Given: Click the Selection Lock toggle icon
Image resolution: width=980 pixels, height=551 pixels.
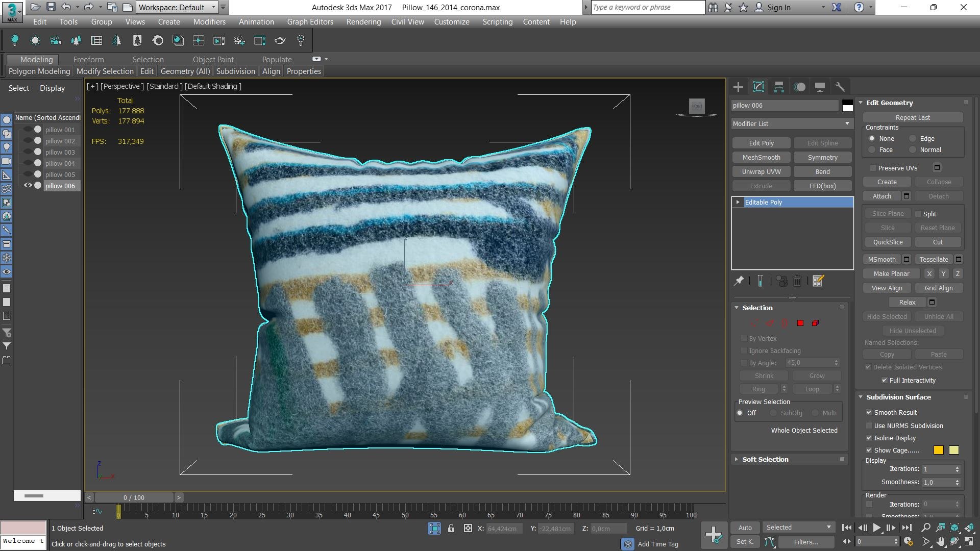Looking at the screenshot, I should click(x=451, y=529).
